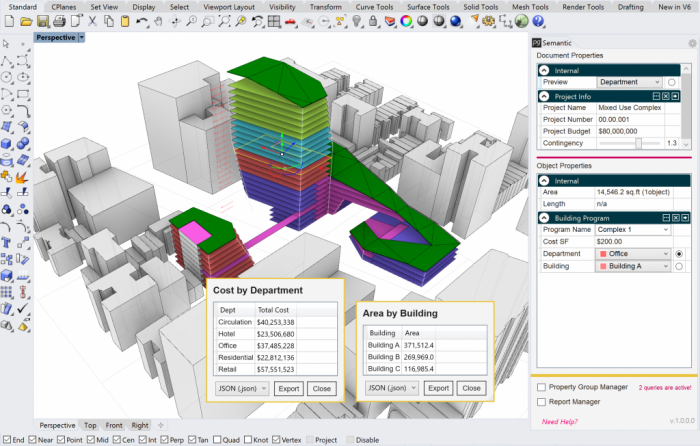Screen dimensions: 700x446
Task: Toggle the End osnap checkbox
Action: (x=7, y=440)
